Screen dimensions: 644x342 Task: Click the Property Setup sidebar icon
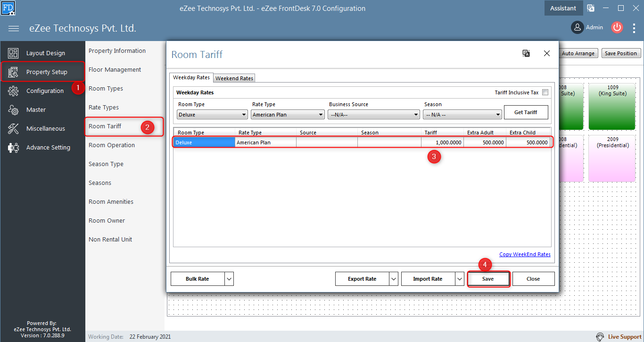tap(13, 72)
